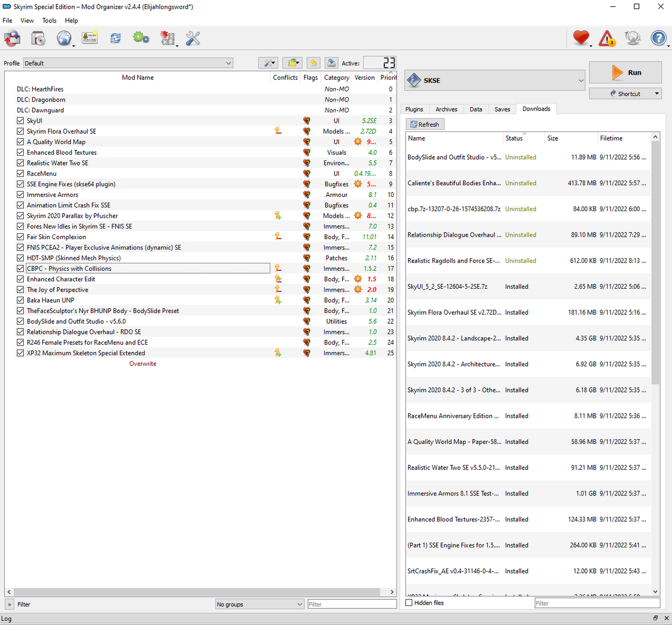This screenshot has height=625, width=672.
Task: Open the new instance toolbar icon
Action: point(12,39)
